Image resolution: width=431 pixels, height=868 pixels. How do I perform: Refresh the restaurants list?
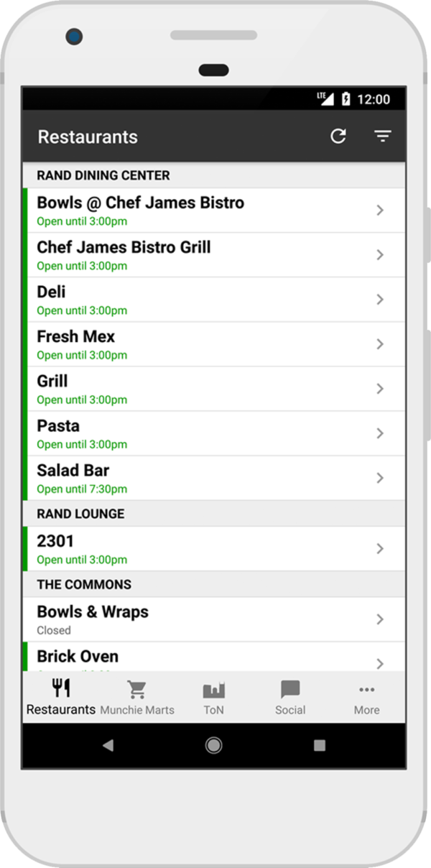click(x=340, y=137)
